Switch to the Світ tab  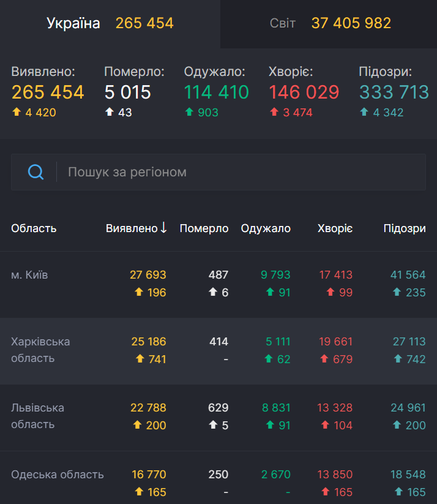pos(329,23)
